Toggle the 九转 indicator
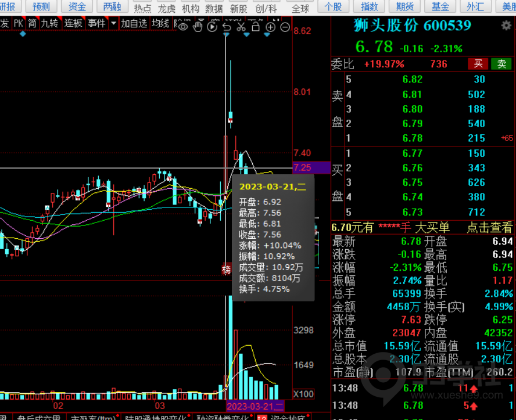The height and width of the screenshot is (420, 516). click(49, 23)
